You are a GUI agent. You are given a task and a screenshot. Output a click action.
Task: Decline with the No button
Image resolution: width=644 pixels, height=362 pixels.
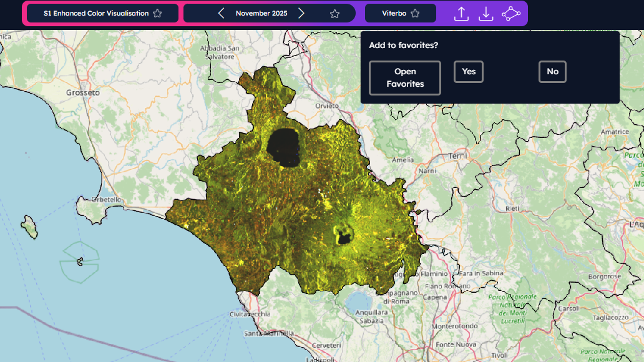pos(552,72)
